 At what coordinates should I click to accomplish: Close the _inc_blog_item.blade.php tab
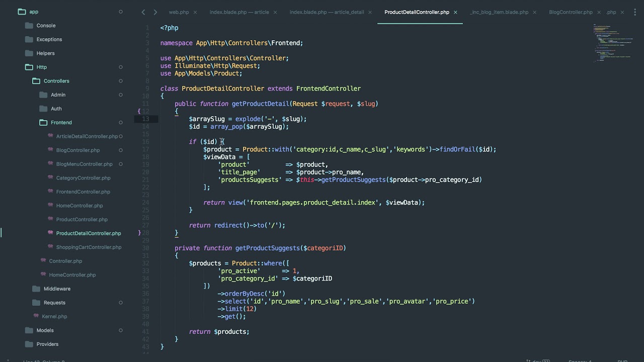[x=534, y=12]
